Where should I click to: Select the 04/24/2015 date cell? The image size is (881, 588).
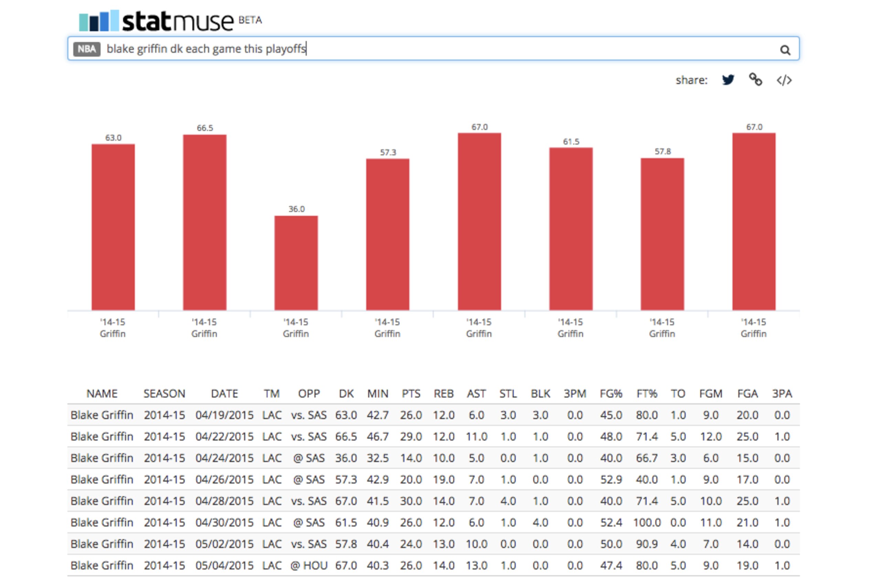pyautogui.click(x=224, y=458)
